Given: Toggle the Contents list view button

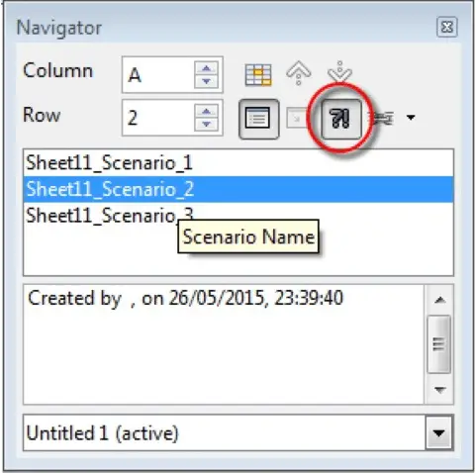Looking at the screenshot, I should point(258,119).
